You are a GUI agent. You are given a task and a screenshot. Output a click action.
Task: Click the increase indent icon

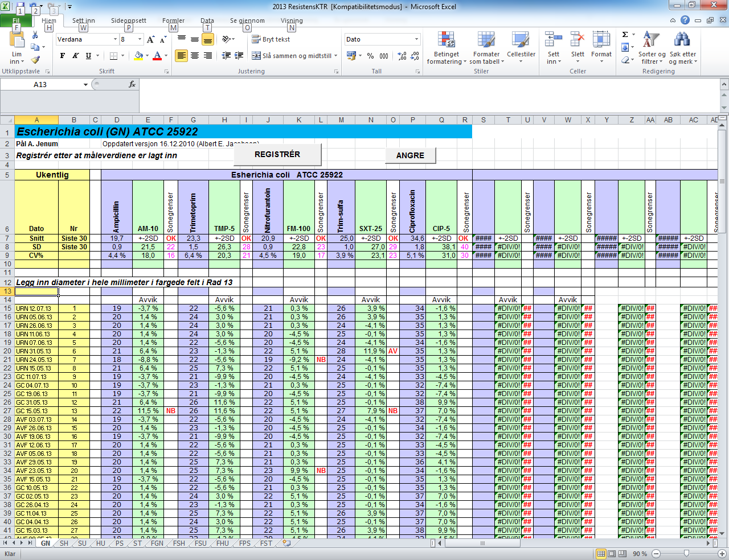(239, 56)
